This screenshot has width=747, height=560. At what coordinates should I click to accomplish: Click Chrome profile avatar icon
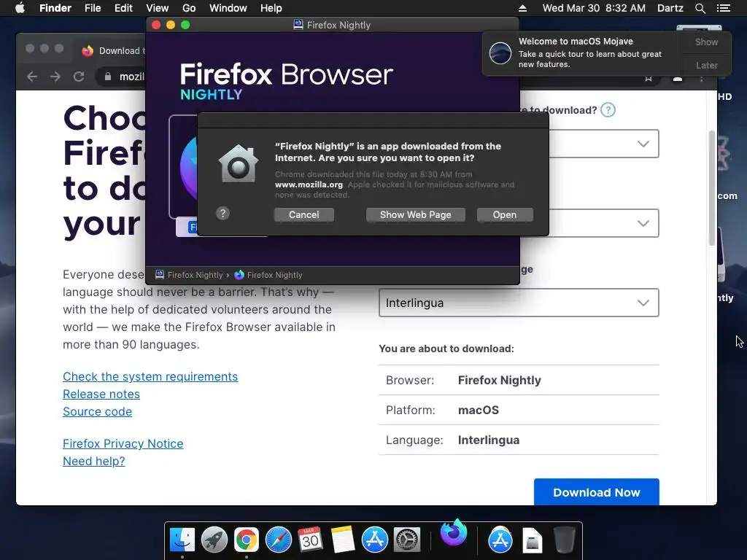click(678, 78)
